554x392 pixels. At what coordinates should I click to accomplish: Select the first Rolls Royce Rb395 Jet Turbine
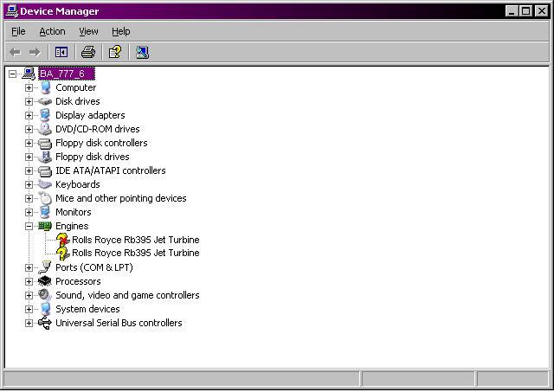coord(136,240)
